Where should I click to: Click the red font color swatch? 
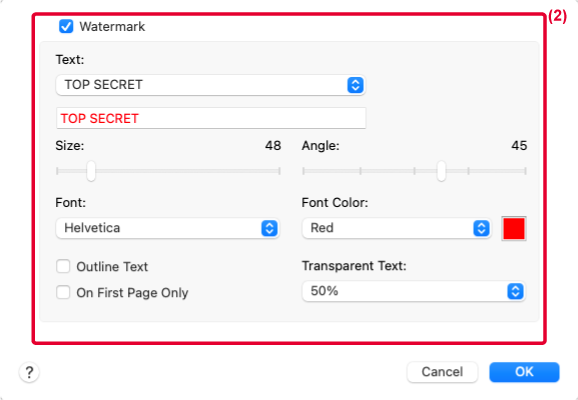pyautogui.click(x=514, y=229)
